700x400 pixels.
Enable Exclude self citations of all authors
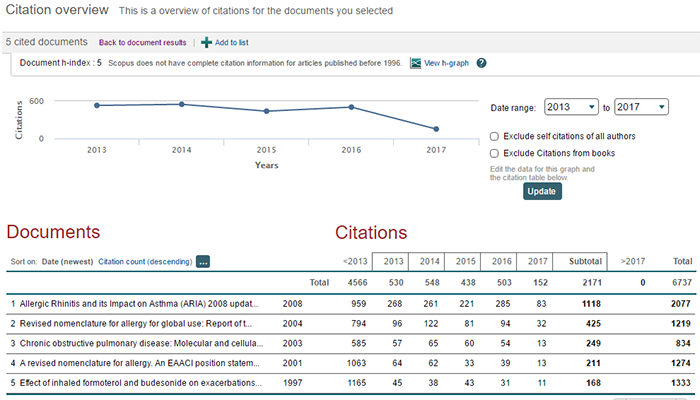point(495,136)
